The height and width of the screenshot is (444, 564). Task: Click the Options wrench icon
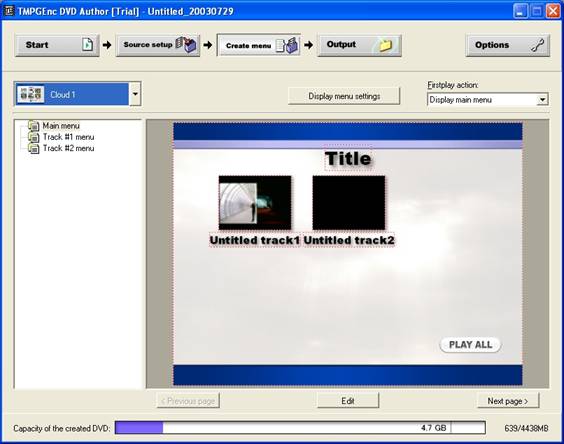coord(537,45)
